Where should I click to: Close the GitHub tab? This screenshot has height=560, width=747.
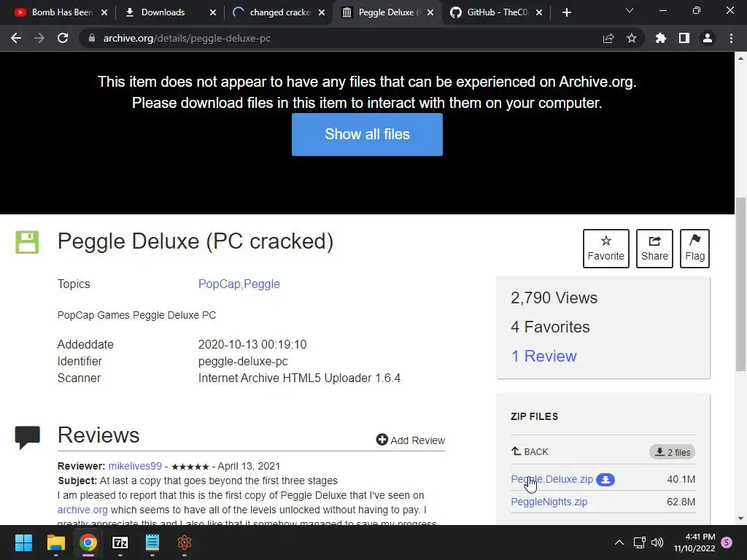tap(539, 12)
